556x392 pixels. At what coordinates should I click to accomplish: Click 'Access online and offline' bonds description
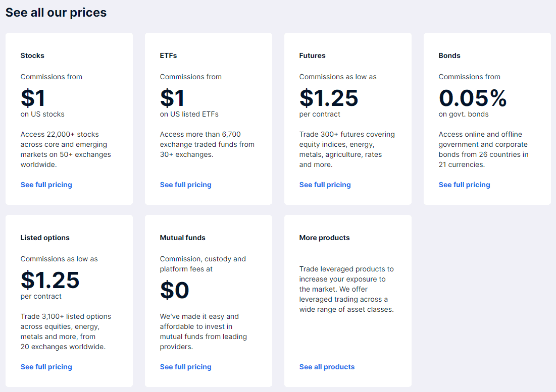click(x=483, y=149)
